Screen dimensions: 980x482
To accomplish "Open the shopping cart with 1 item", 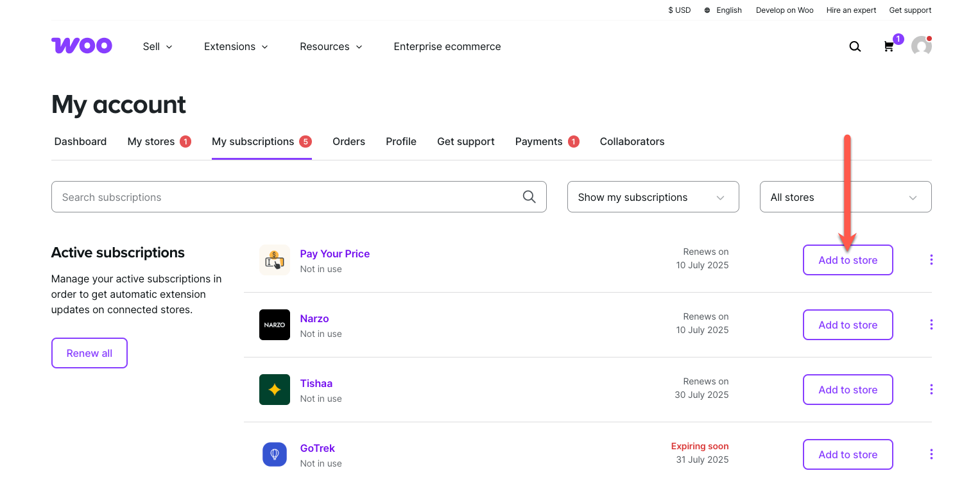I will 889,46.
